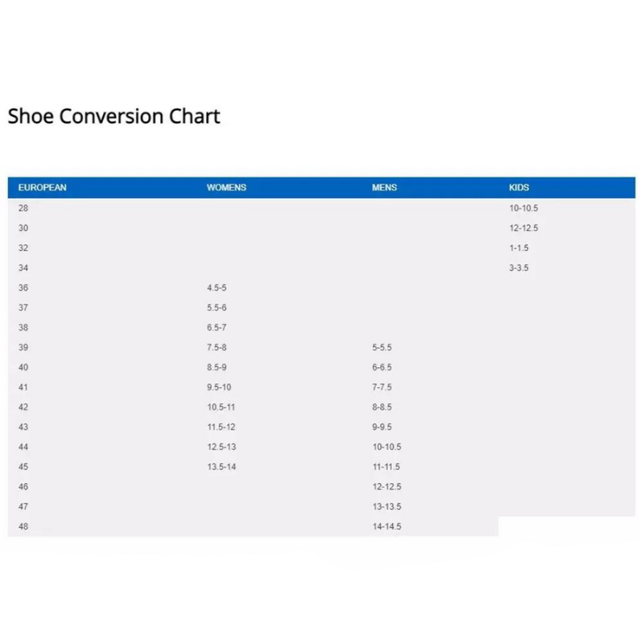Click Mens size 5-5.5 cell
The width and height of the screenshot is (644, 644).
[x=382, y=347]
